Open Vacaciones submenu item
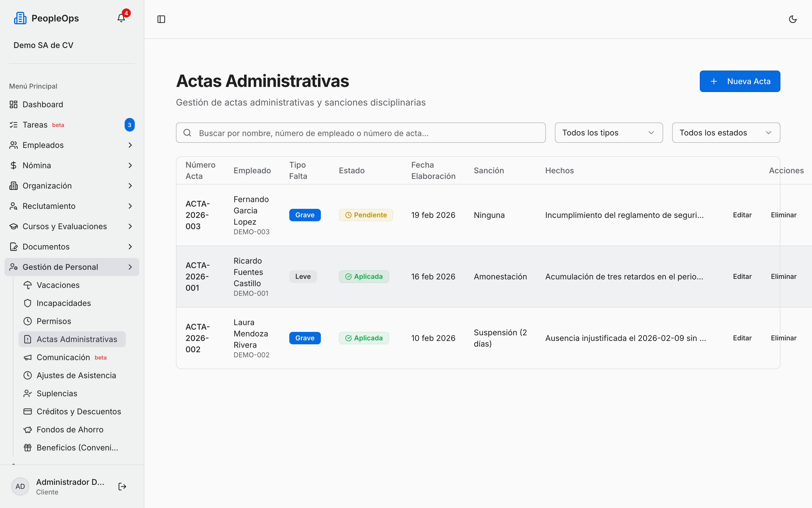812x508 pixels. (x=72, y=285)
